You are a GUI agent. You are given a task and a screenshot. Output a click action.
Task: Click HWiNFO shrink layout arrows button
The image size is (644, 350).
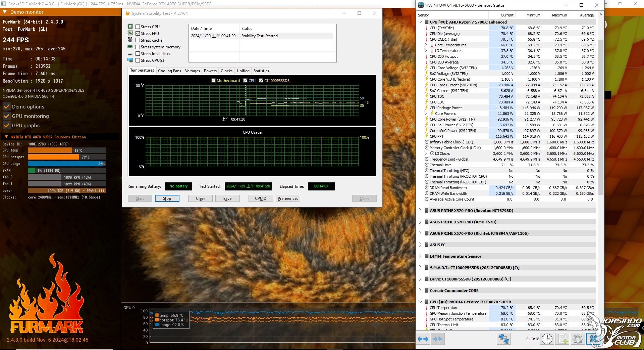point(437,339)
